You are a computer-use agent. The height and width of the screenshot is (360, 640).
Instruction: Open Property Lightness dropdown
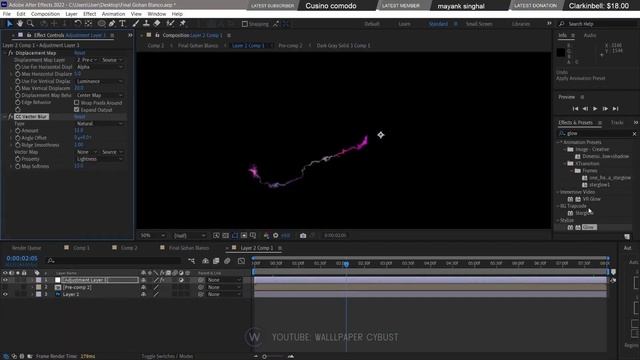99,159
